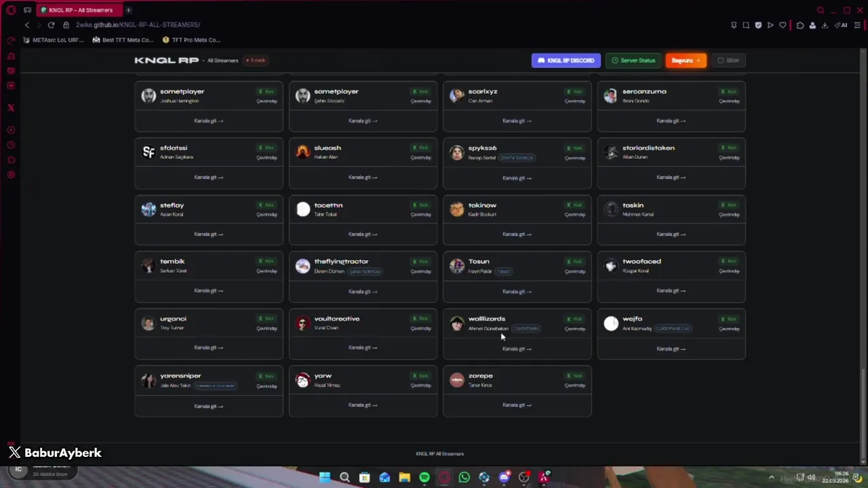868x488 pixels.
Task: Click the Bildir button
Action: [729, 60]
